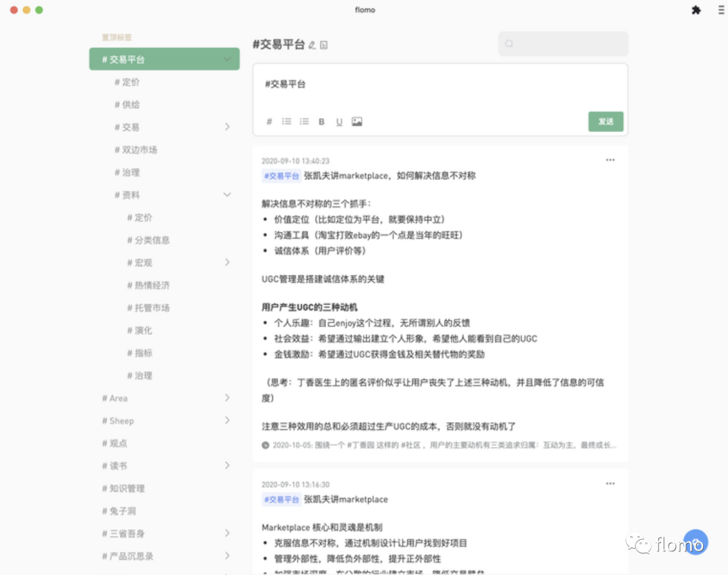Click the search magnifier icon

coord(510,44)
